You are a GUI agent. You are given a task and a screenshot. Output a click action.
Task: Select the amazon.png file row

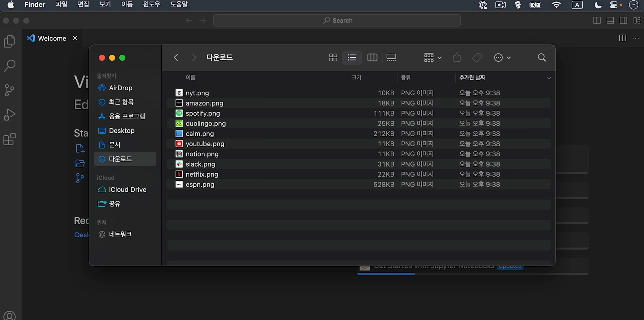[359, 103]
